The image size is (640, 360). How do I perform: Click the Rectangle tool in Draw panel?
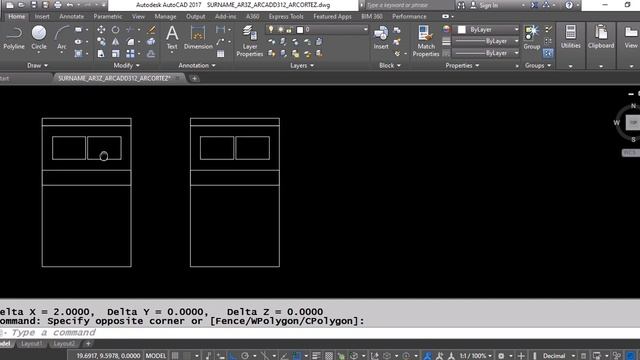point(78,30)
